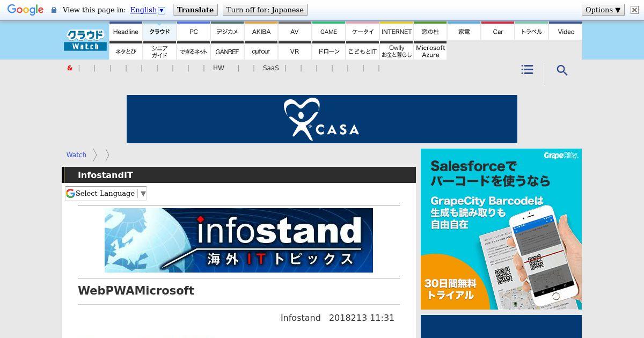Open the English language dropdown
Viewport: 644px width, 338px height.
pyautogui.click(x=148, y=10)
